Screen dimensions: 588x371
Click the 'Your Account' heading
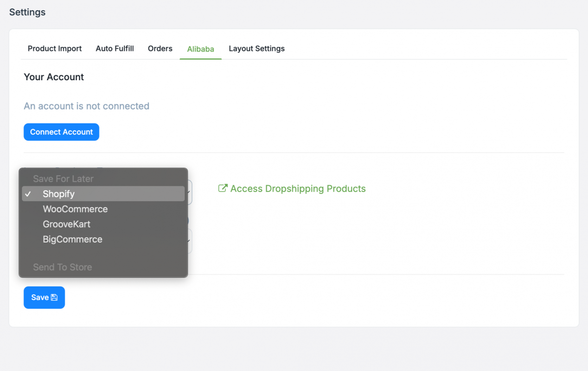tap(54, 77)
